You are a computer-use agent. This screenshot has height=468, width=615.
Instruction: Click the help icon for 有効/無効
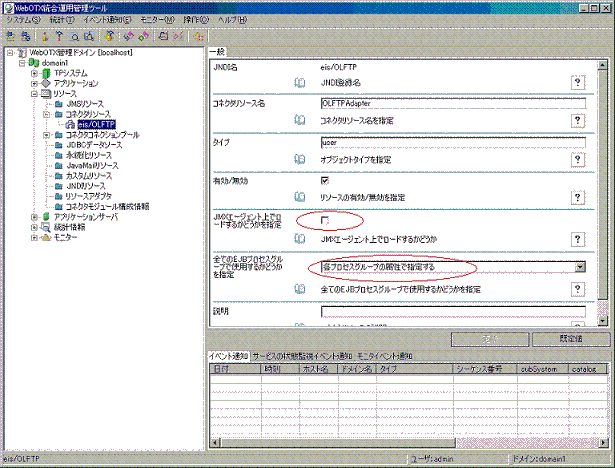point(577,198)
